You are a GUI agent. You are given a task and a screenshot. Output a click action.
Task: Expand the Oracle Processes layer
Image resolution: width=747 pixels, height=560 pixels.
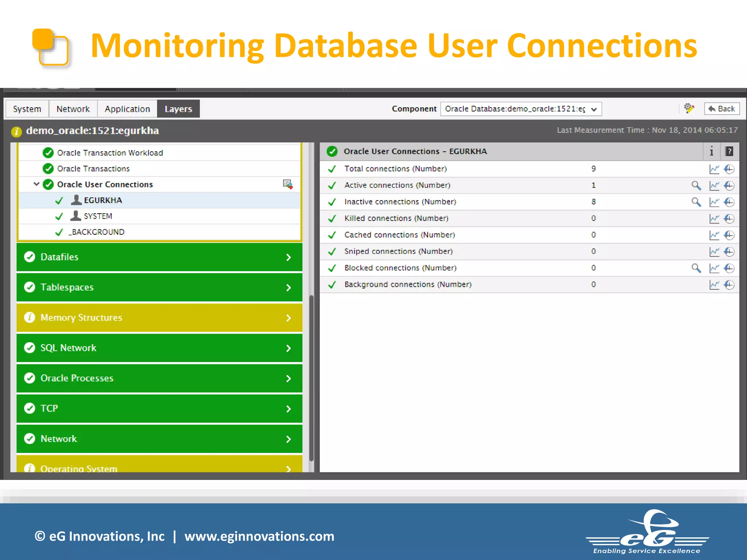[x=159, y=378]
